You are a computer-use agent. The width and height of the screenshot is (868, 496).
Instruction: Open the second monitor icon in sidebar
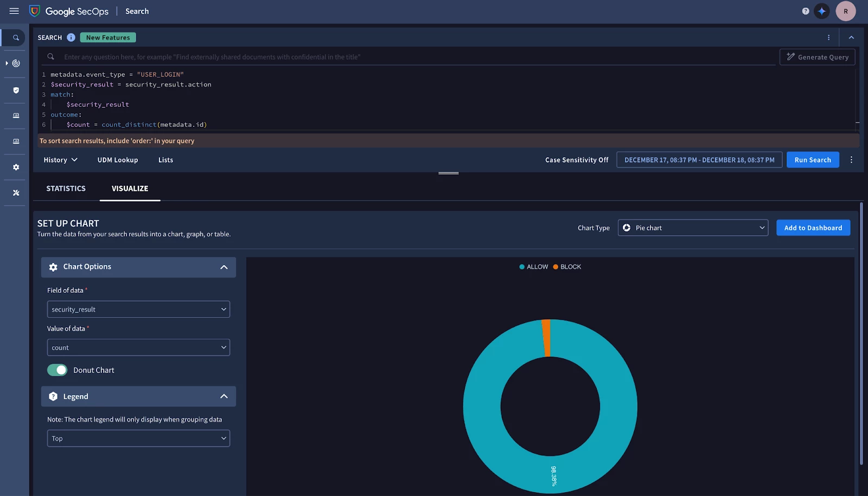point(16,141)
